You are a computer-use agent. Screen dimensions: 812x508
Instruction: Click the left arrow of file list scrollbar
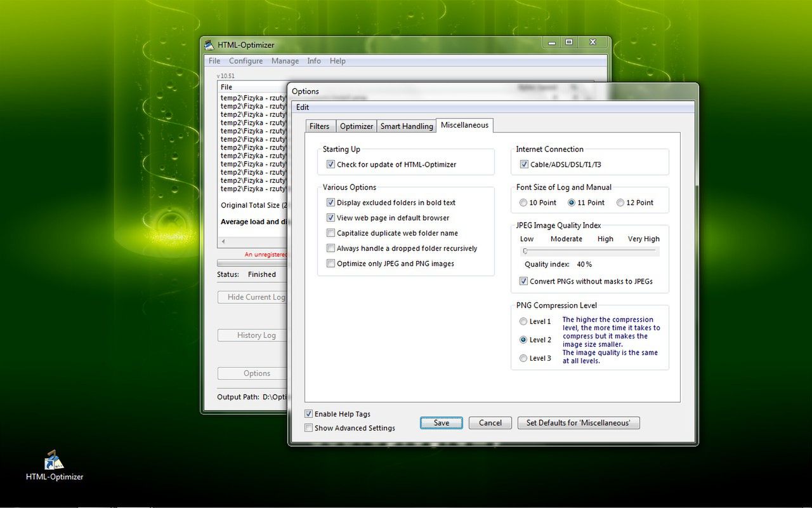(x=223, y=242)
